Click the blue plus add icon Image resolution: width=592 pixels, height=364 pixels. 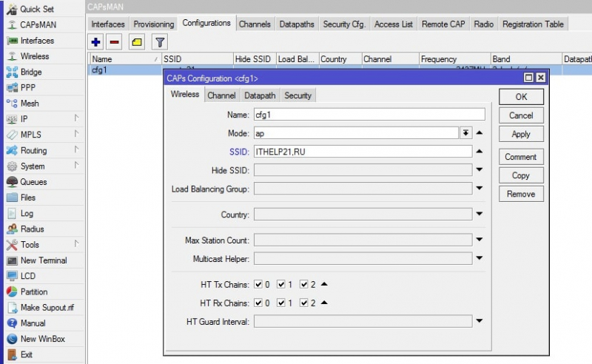(x=96, y=42)
